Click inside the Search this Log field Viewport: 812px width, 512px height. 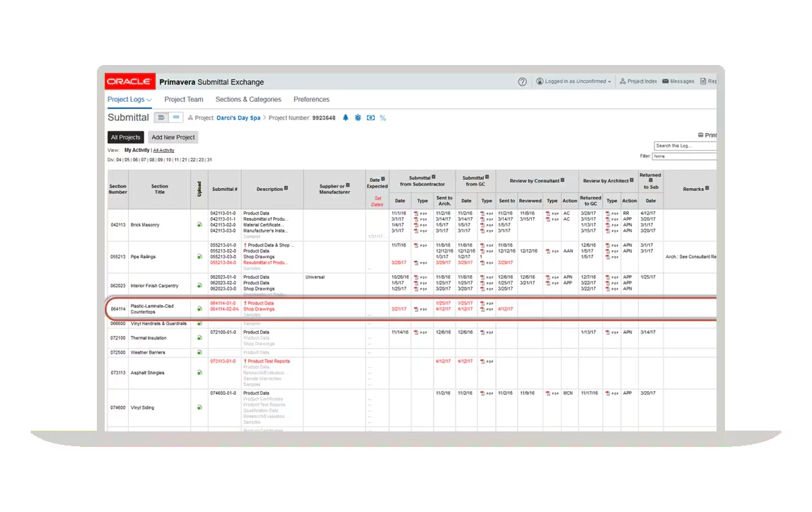pyautogui.click(x=684, y=146)
